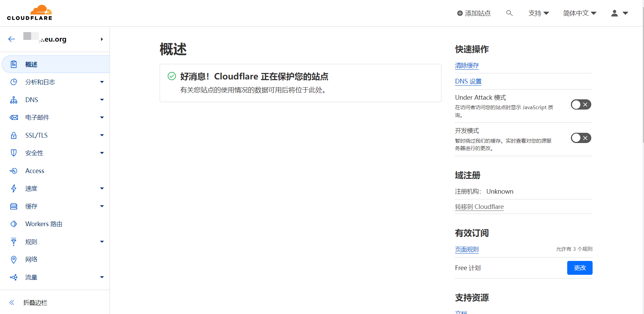
Task: Open the user account icon menu
Action: tap(619, 13)
